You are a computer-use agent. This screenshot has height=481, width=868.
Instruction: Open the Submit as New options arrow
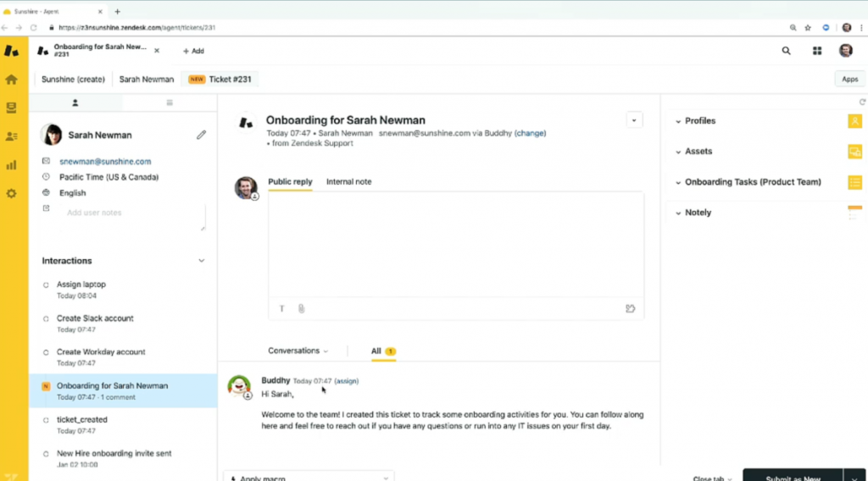[854, 477]
